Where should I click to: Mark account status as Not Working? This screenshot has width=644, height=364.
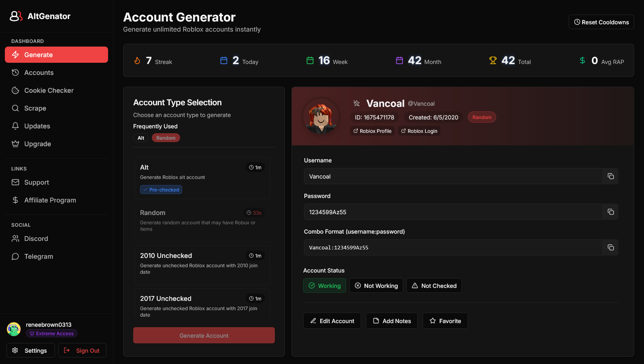click(376, 285)
